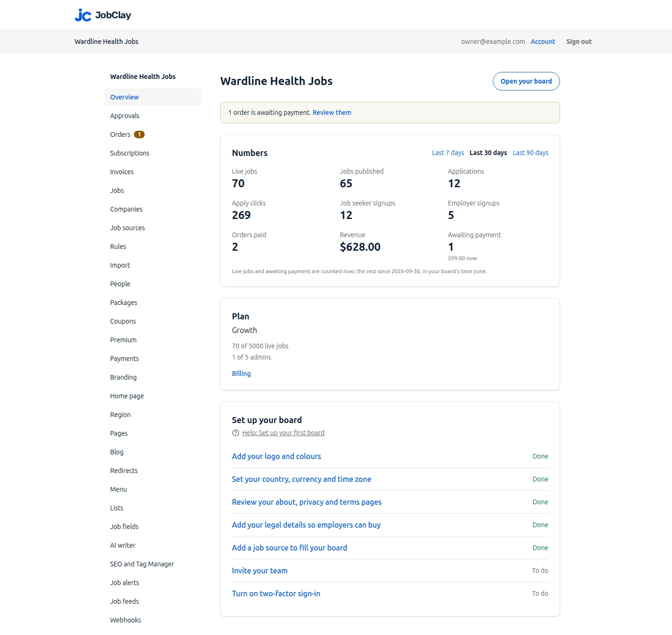The image size is (672, 635).
Task: Open People in the sidebar
Action: [153, 284]
